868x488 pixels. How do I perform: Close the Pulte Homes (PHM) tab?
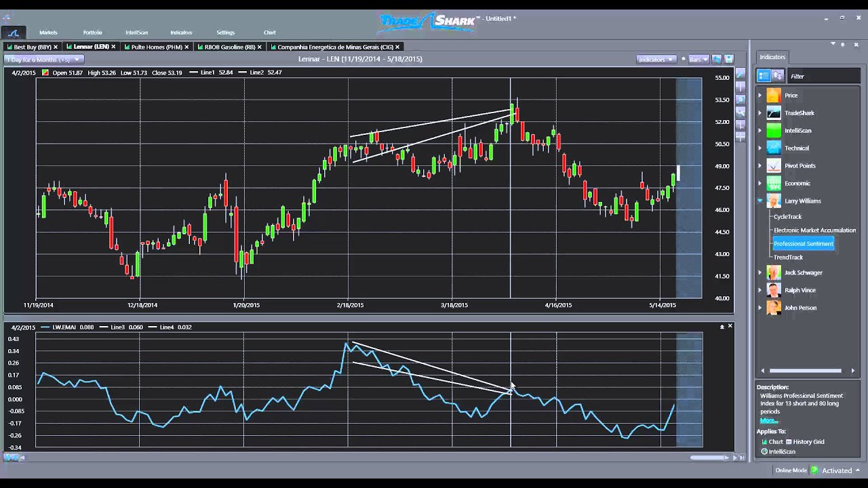pyautogui.click(x=186, y=47)
